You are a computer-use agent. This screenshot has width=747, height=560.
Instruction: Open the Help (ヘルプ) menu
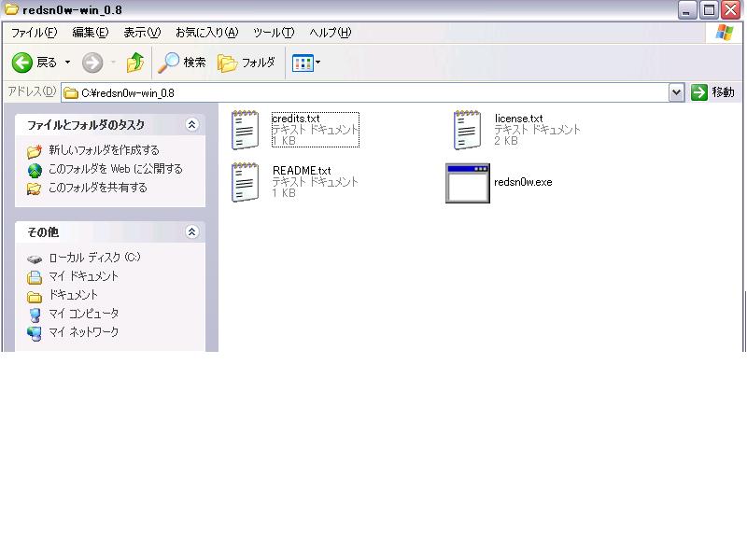pyautogui.click(x=331, y=33)
